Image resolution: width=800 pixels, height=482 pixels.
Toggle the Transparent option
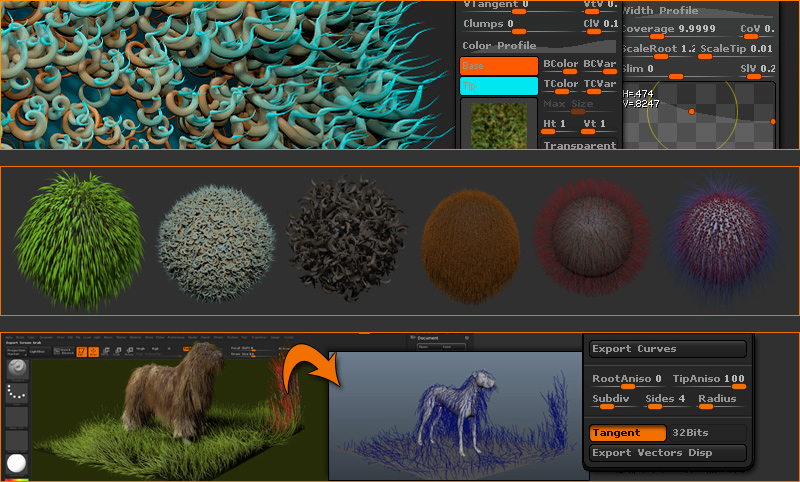579,145
